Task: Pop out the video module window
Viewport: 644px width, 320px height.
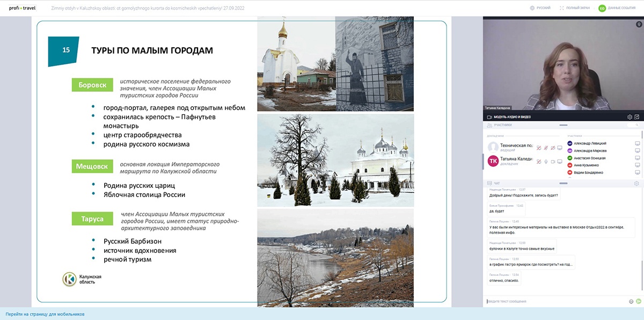Action: coord(637,117)
